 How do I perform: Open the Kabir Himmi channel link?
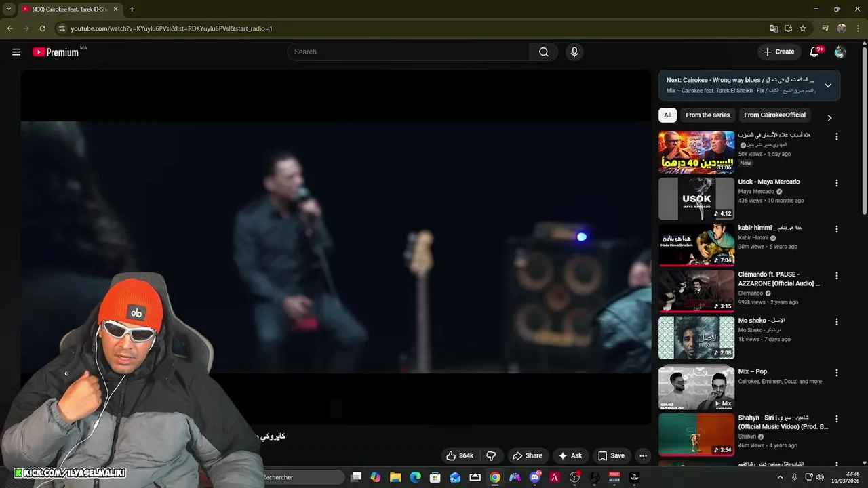tap(753, 238)
